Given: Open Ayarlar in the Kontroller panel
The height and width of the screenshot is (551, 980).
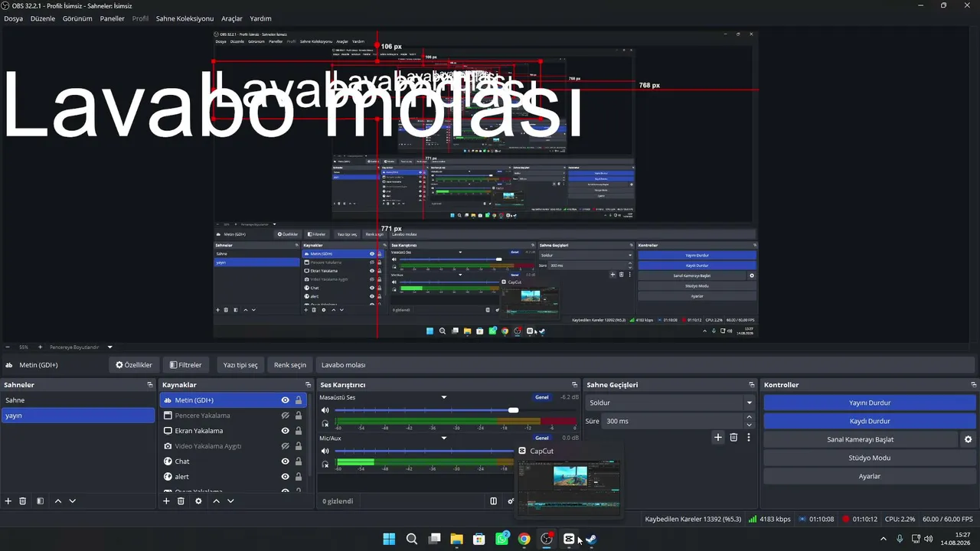Looking at the screenshot, I should pos(870,476).
